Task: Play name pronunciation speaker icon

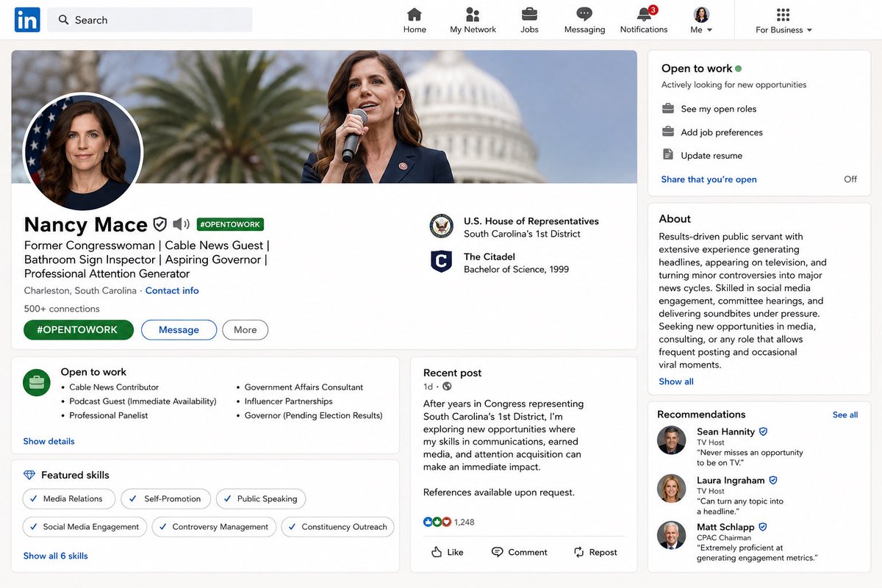Action: (181, 224)
